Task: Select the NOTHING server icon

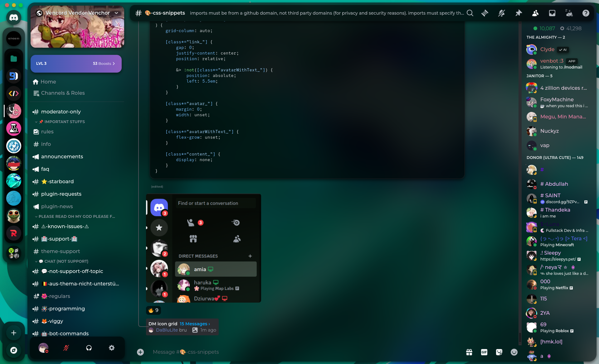Action: 14,39
